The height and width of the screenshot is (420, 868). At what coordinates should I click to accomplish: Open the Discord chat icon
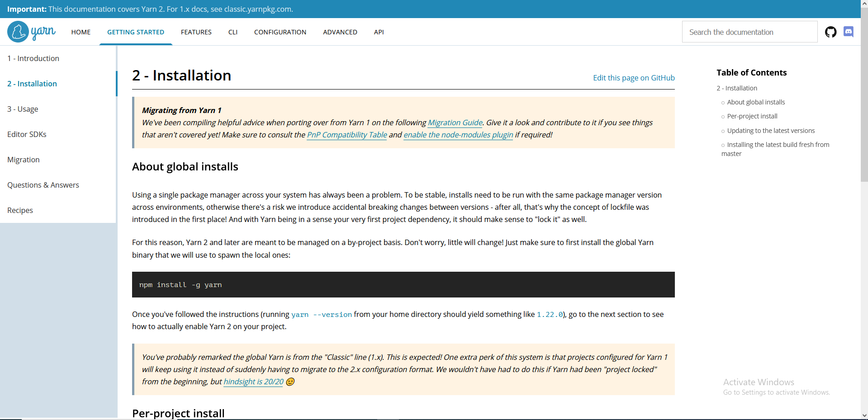[x=849, y=32]
